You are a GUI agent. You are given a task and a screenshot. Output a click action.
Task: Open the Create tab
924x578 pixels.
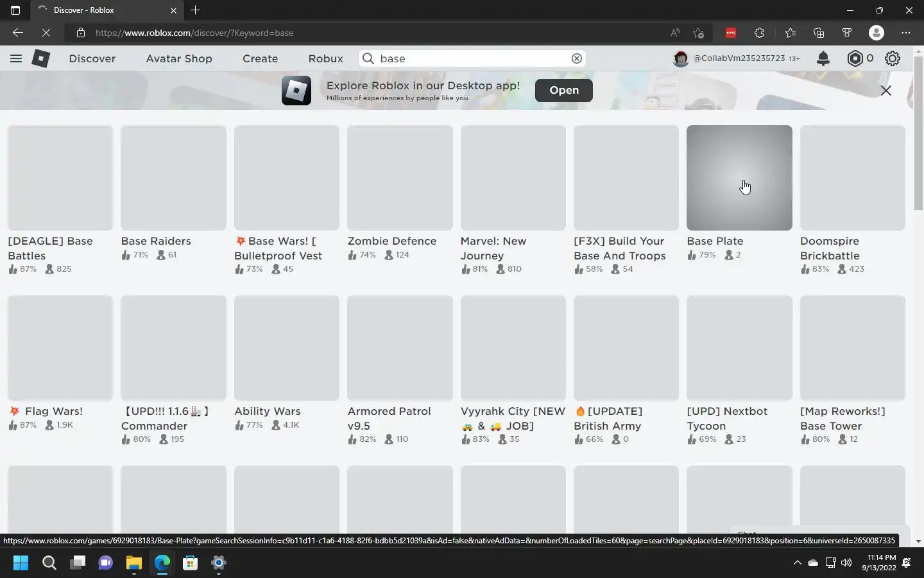click(261, 58)
